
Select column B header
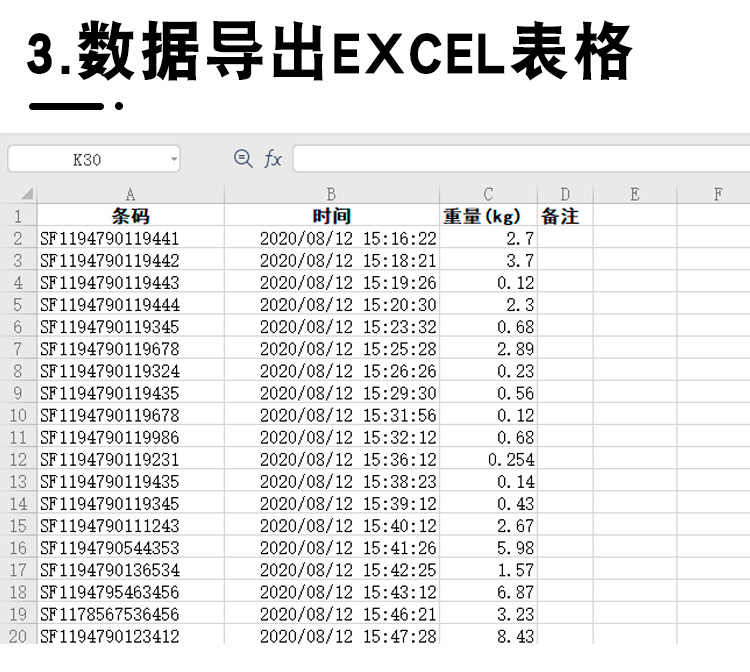click(331, 194)
